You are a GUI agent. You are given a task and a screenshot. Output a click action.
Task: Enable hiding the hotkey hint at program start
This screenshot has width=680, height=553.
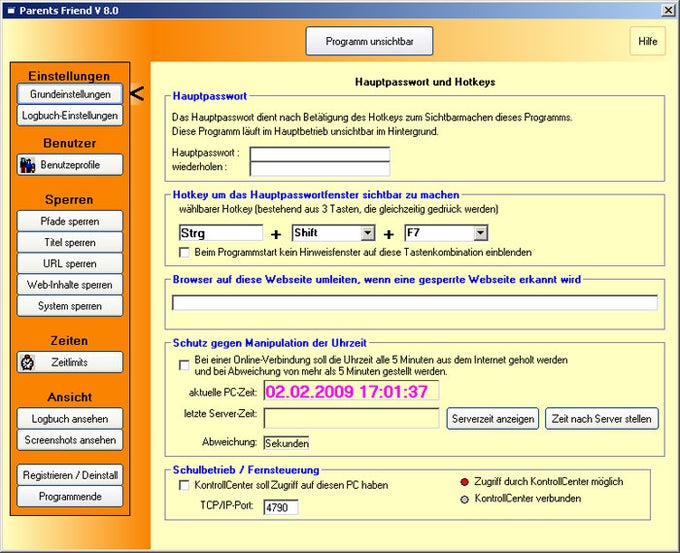point(184,252)
